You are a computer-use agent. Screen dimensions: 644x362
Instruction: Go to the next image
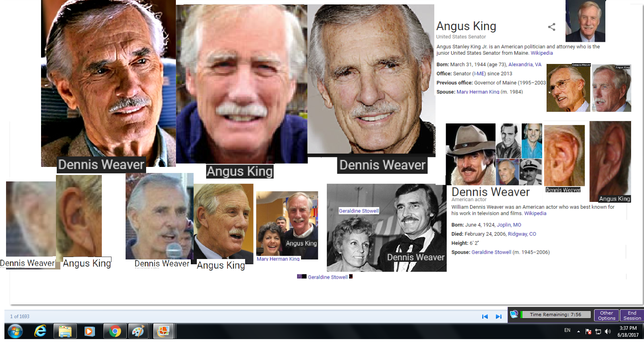click(x=499, y=317)
